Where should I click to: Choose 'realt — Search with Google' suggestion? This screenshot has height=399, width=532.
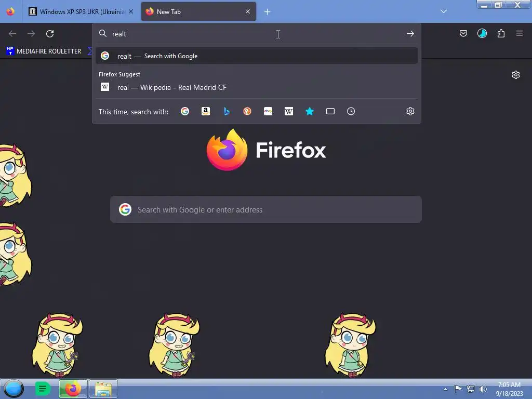coord(257,56)
